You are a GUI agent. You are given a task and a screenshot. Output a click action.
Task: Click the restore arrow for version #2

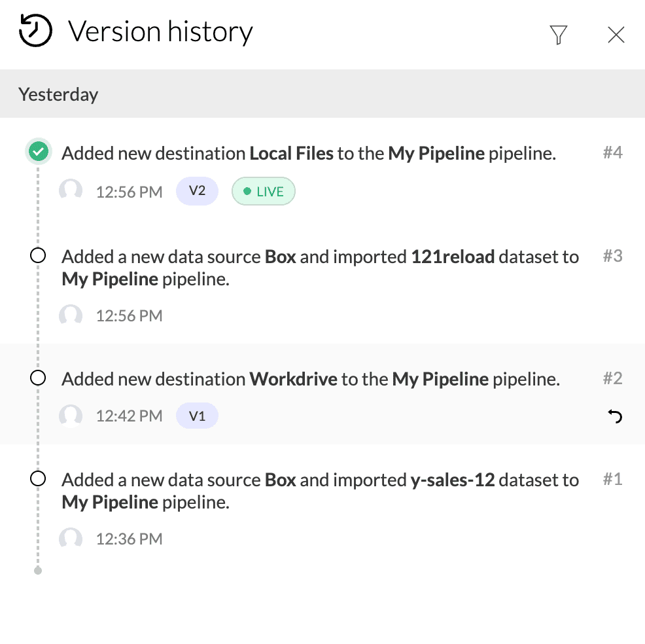[615, 416]
